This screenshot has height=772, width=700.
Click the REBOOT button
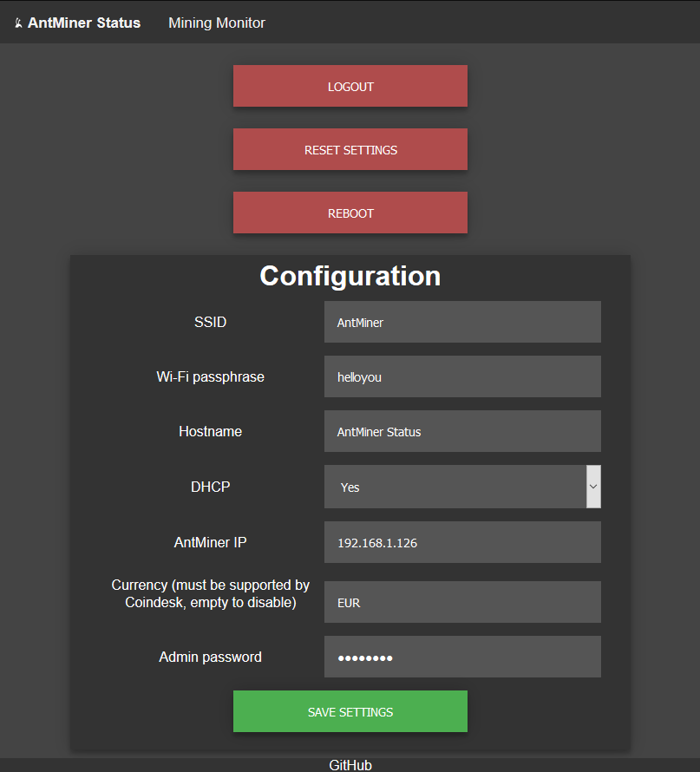[x=350, y=213]
